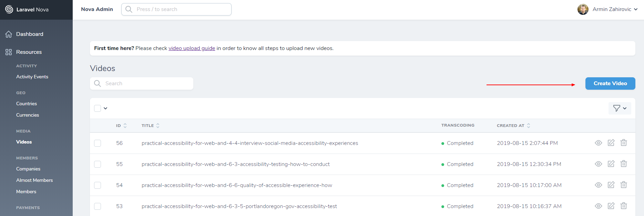
Task: View video 55 with eye icon
Action: tap(599, 164)
